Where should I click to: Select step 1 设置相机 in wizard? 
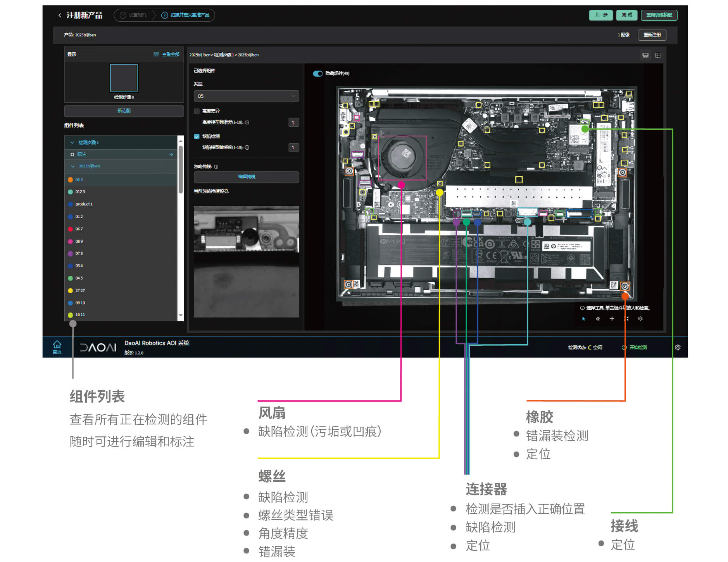pyautogui.click(x=133, y=15)
